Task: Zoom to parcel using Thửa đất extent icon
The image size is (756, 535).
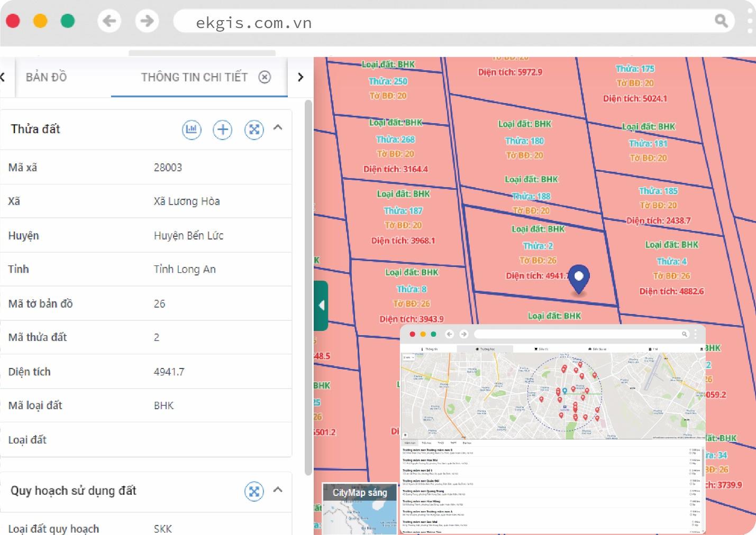Action: [x=254, y=130]
